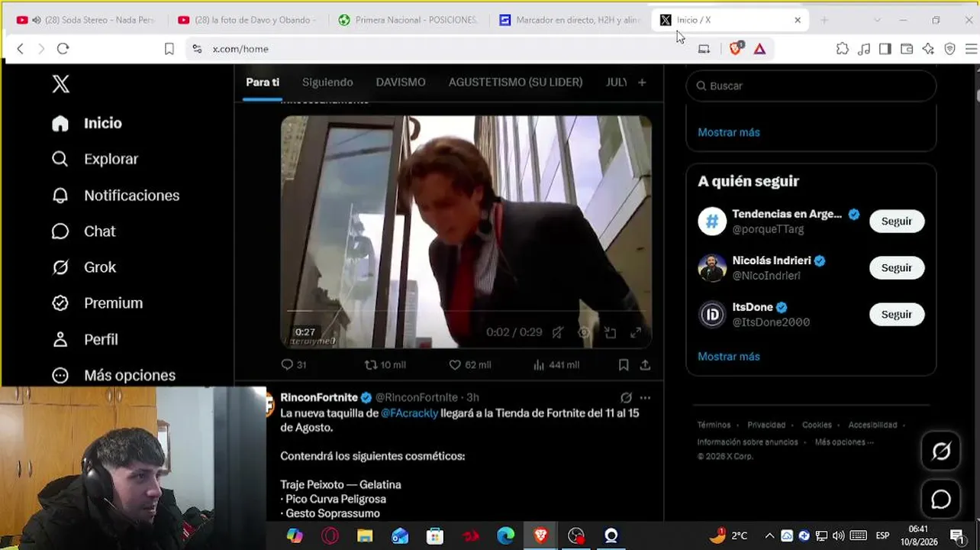Open the more options on RinconFortnite's post

coord(646,397)
